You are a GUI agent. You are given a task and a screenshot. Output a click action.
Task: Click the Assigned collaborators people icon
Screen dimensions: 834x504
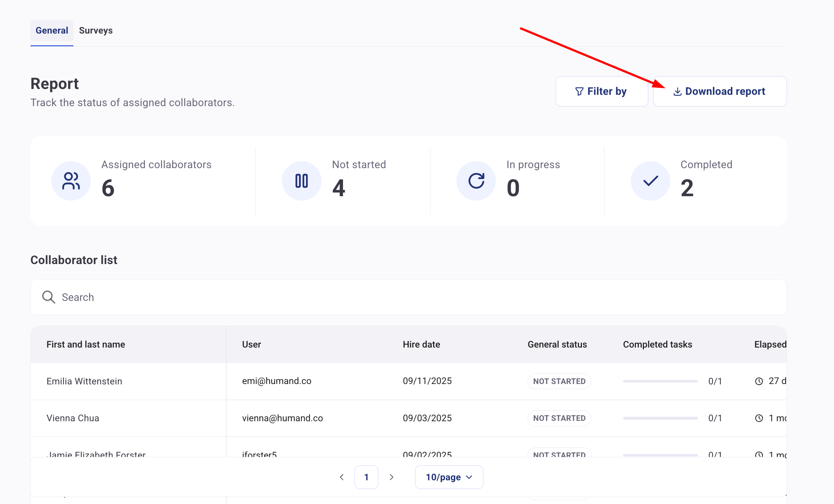[x=71, y=181]
